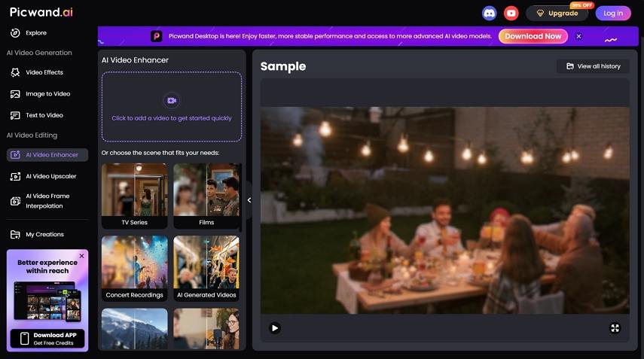The height and width of the screenshot is (359, 644).
Task: Click 'Or choose the scene' text
Action: click(x=160, y=153)
